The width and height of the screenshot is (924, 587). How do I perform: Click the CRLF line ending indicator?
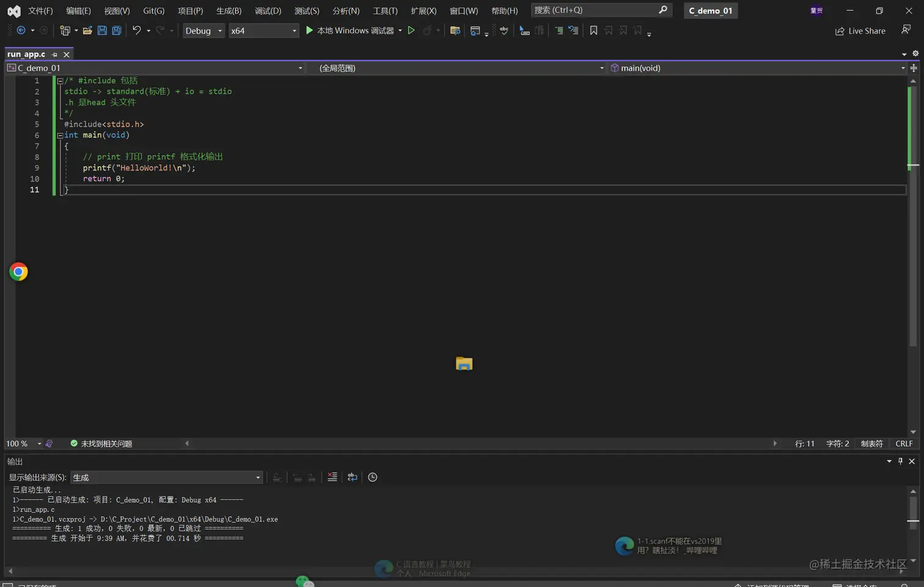[x=904, y=443]
